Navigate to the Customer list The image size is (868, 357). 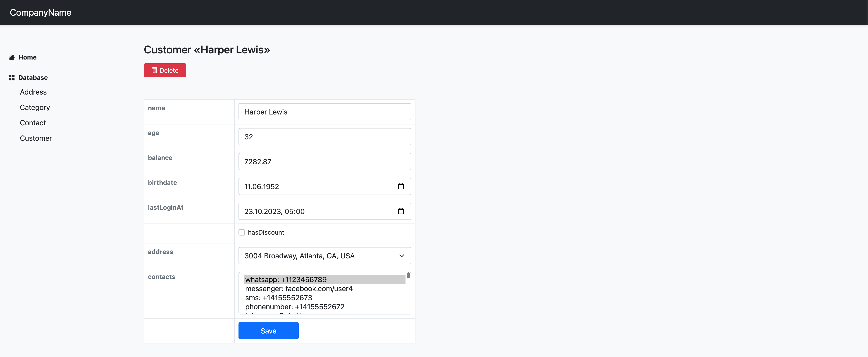point(36,138)
